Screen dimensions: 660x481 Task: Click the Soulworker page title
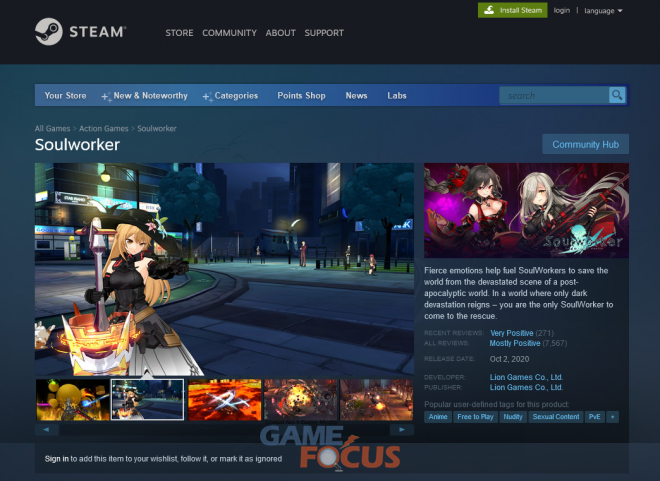click(x=77, y=145)
